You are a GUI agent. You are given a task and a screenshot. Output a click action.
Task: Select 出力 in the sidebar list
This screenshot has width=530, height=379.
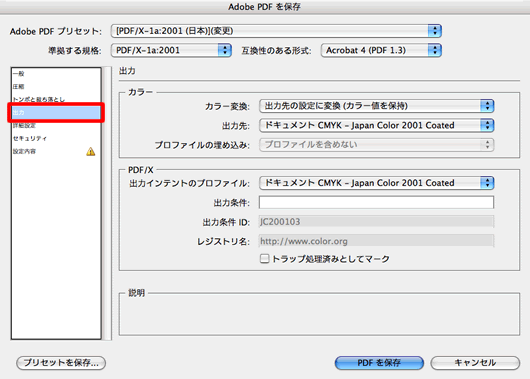(x=56, y=113)
